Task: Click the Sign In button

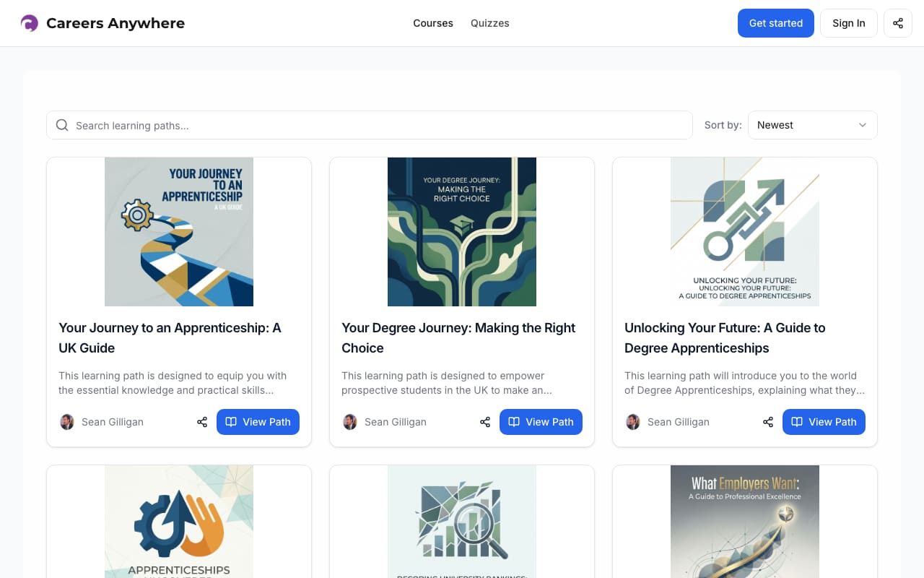Action: (x=849, y=23)
